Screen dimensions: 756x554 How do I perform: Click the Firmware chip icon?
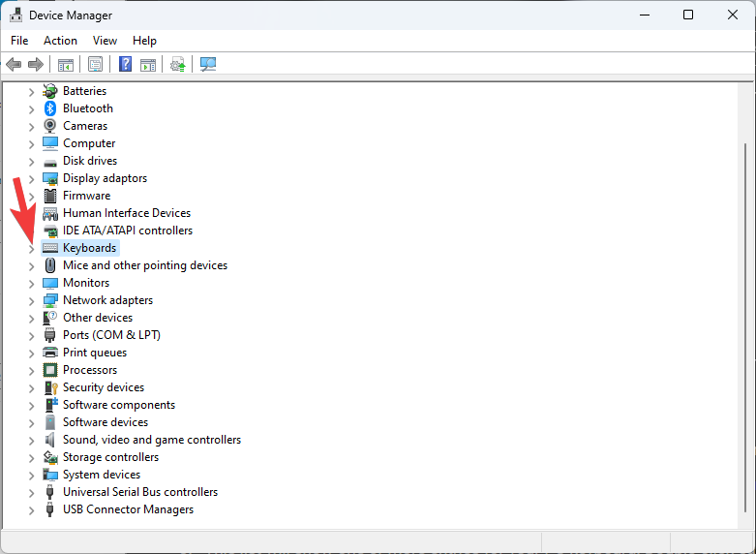[50, 196]
